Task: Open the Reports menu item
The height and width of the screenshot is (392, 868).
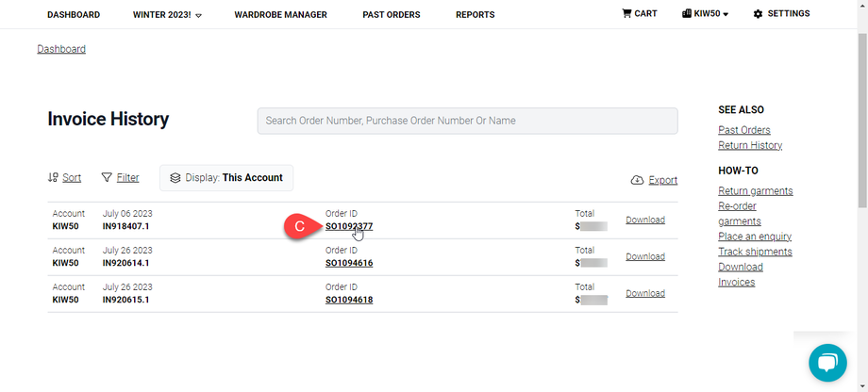Action: tap(475, 15)
